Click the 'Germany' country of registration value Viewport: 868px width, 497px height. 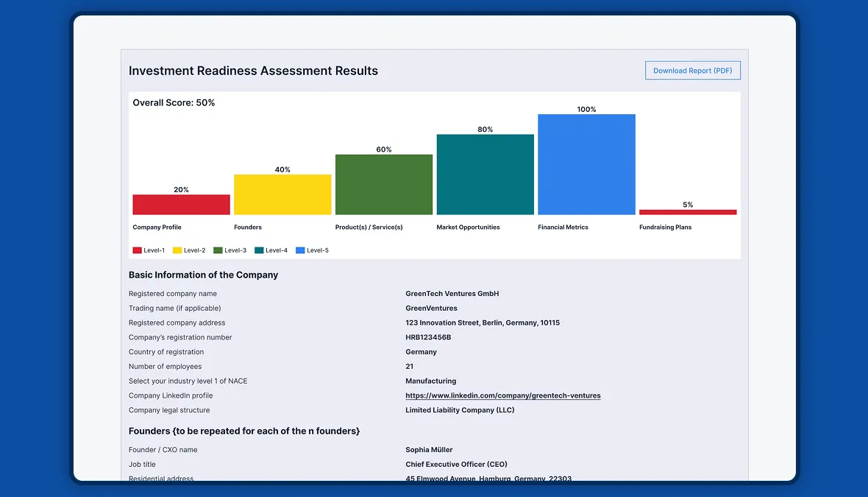(x=421, y=352)
